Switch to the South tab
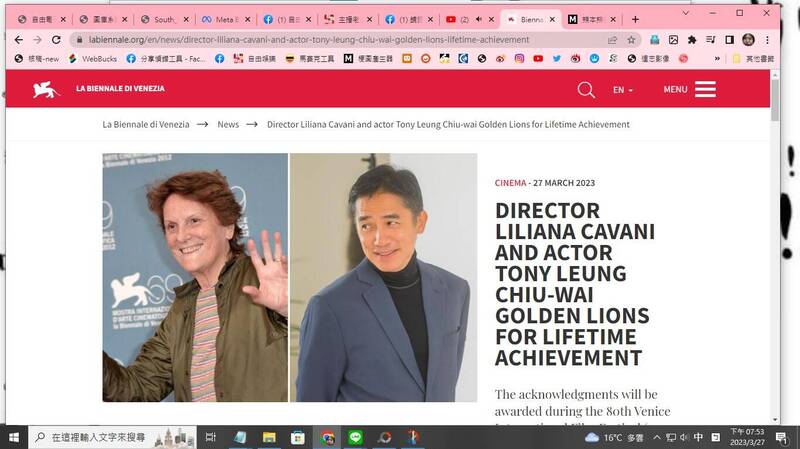 pyautogui.click(x=164, y=19)
